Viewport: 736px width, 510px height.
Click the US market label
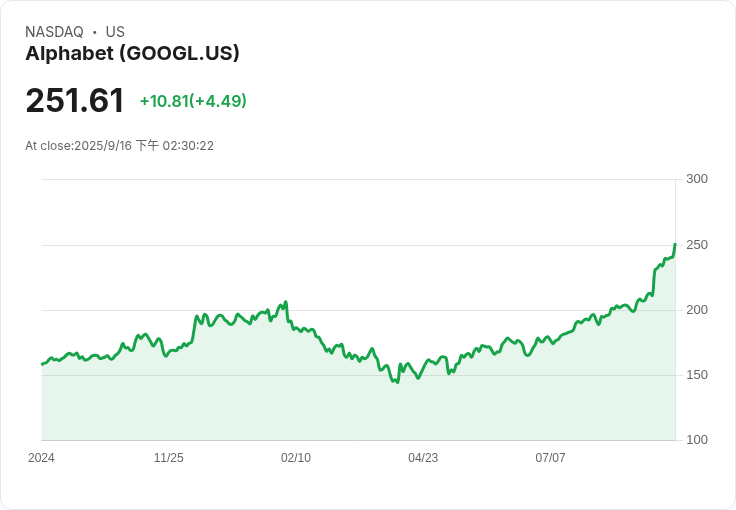coord(115,32)
